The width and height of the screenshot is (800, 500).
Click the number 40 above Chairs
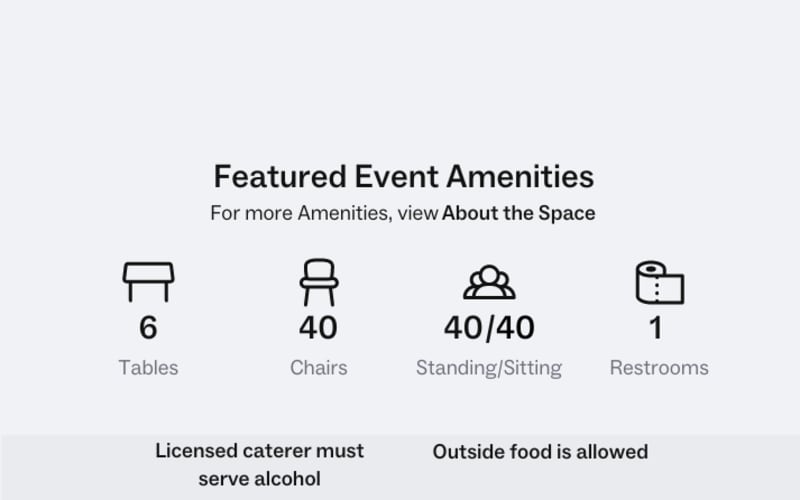318,328
